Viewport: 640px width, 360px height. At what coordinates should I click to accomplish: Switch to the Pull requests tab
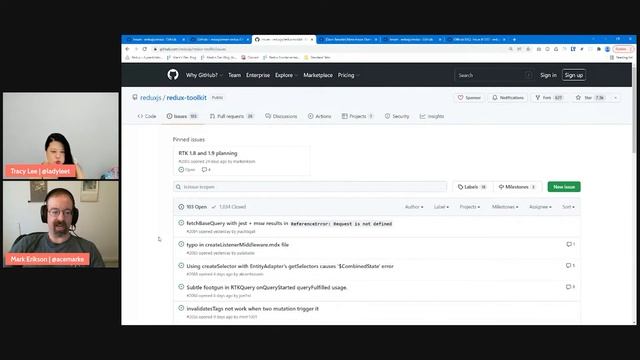(x=231, y=116)
